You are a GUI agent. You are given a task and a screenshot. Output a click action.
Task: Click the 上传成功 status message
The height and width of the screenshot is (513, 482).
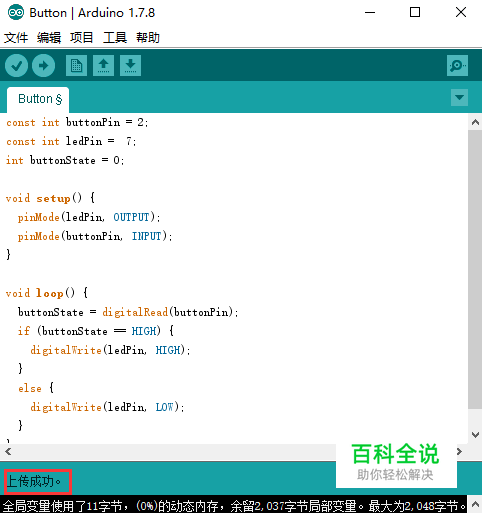[34, 482]
